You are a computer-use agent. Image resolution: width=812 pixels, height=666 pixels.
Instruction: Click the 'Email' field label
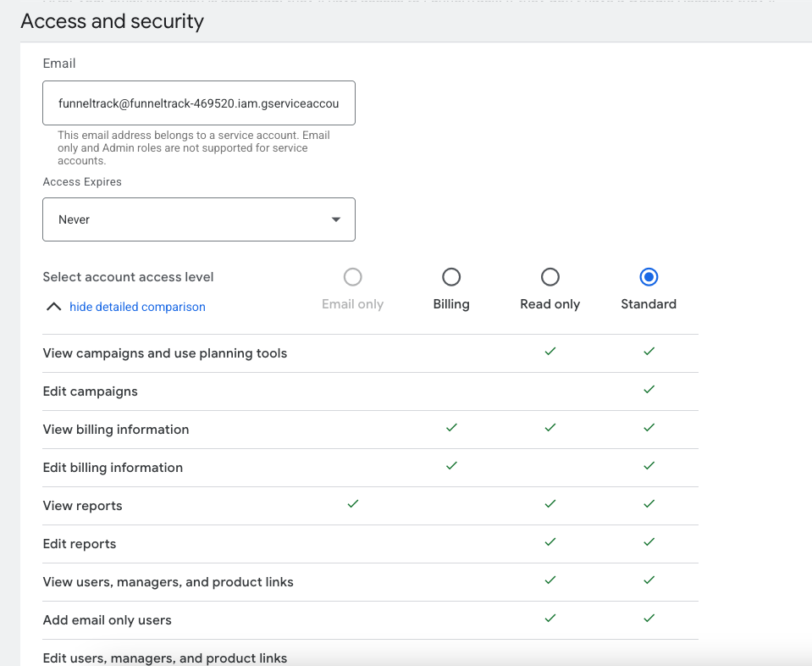[59, 64]
